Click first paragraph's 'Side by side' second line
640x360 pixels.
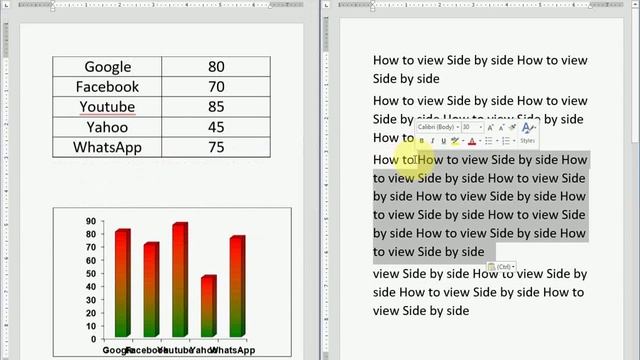[406, 79]
